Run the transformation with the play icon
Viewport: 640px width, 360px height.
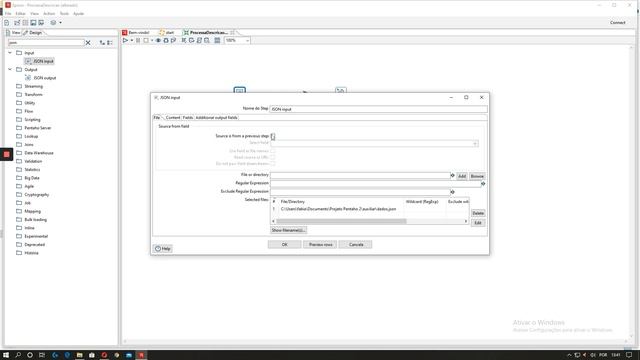click(x=125, y=40)
